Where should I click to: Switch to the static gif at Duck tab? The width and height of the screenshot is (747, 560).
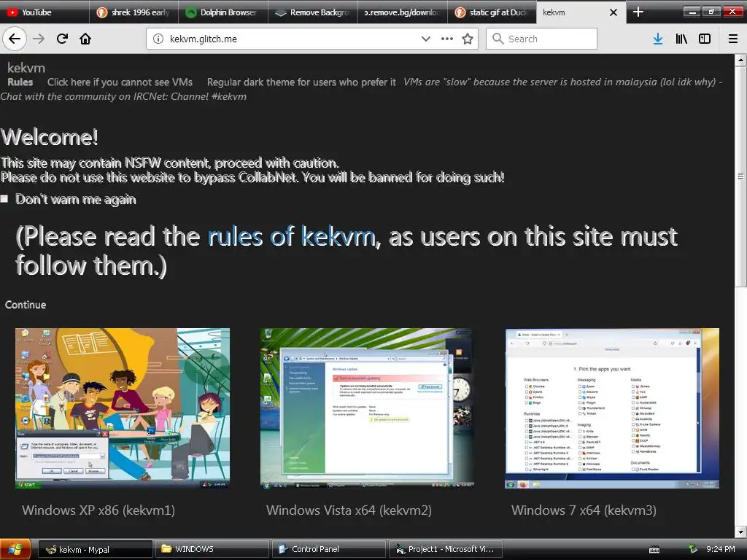[492, 12]
